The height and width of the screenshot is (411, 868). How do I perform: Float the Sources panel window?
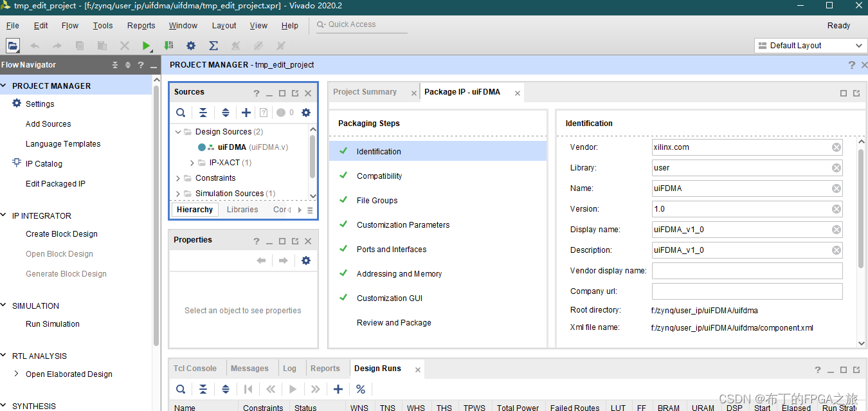295,93
